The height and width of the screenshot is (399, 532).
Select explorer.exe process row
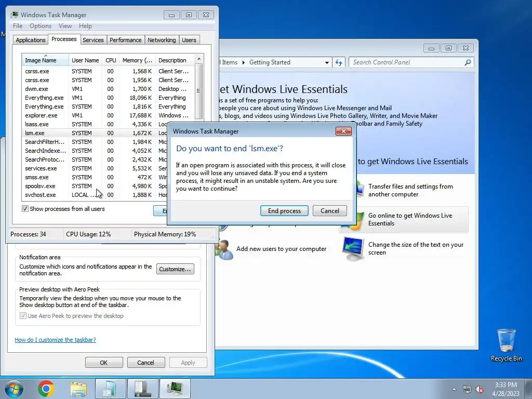click(x=108, y=115)
